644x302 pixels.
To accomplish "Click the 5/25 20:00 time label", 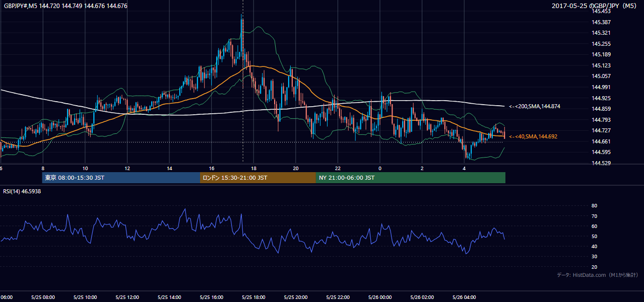I will coord(296,297).
